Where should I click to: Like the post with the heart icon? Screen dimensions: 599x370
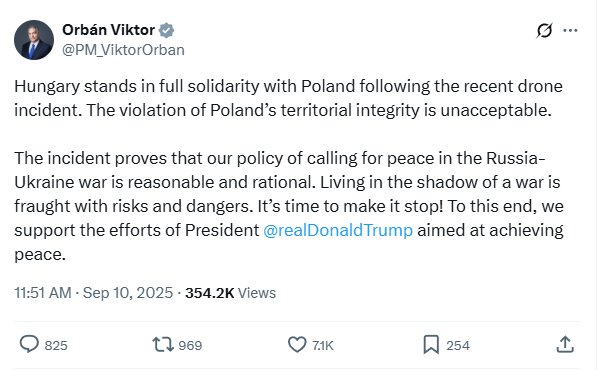[x=297, y=344]
